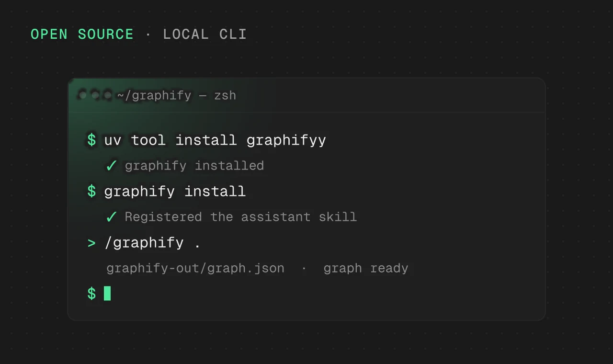Click the "graphify installed" output line
Image resolution: width=613 pixels, height=364 pixels.
click(194, 166)
